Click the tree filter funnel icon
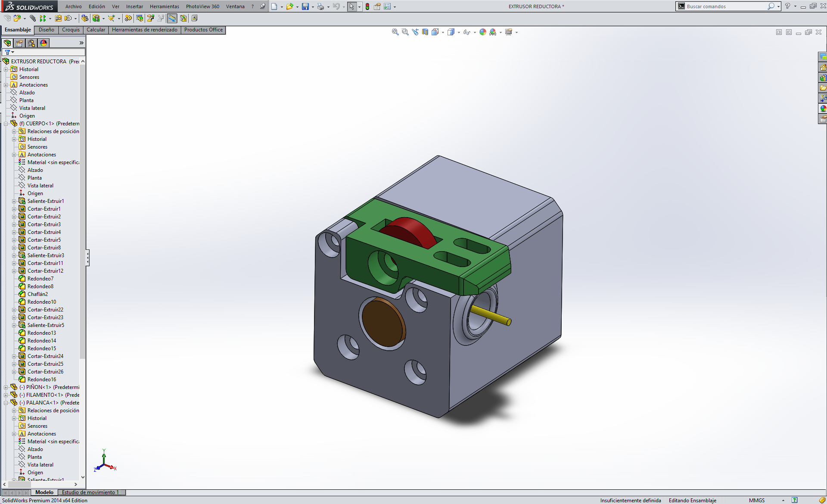 coord(7,52)
